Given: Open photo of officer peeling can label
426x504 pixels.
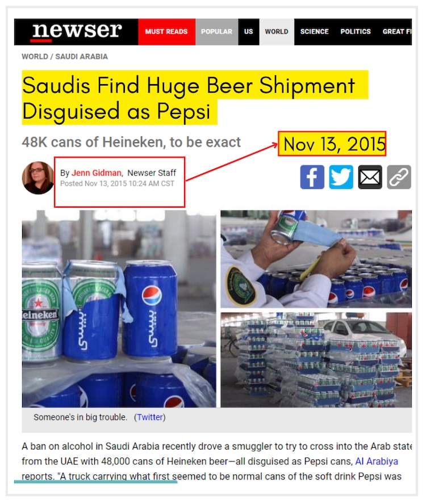Looking at the screenshot, I should click(316, 259).
